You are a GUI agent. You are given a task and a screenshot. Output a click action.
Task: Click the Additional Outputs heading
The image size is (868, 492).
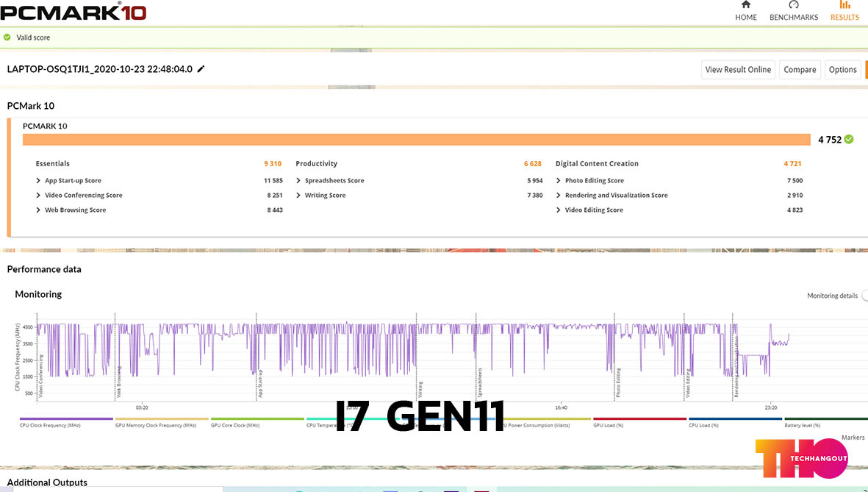tap(47, 482)
